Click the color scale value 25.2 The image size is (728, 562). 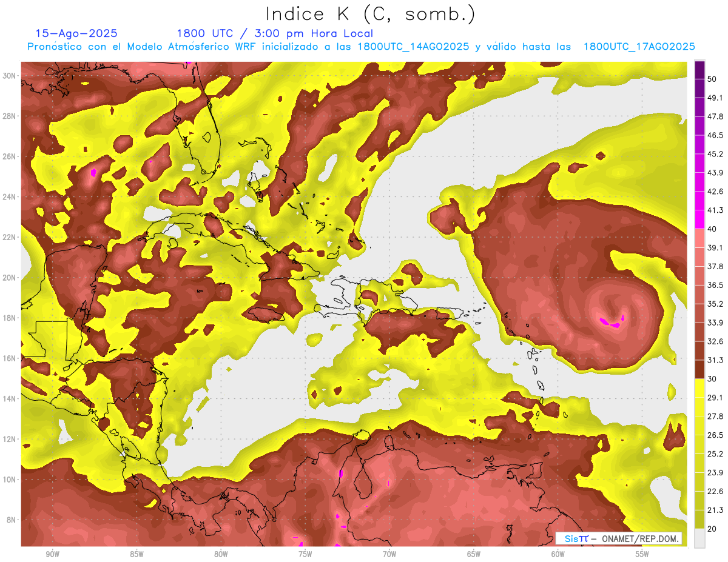pos(715,454)
